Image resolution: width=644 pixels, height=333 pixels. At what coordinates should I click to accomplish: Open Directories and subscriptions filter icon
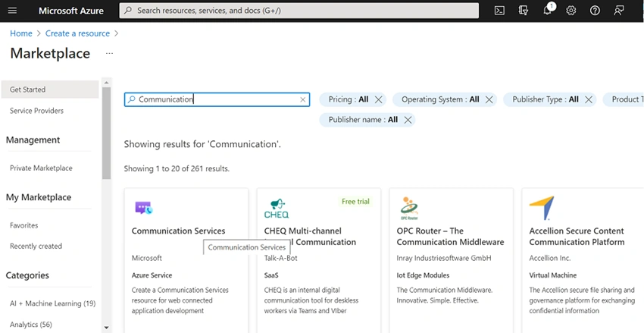coord(524,11)
